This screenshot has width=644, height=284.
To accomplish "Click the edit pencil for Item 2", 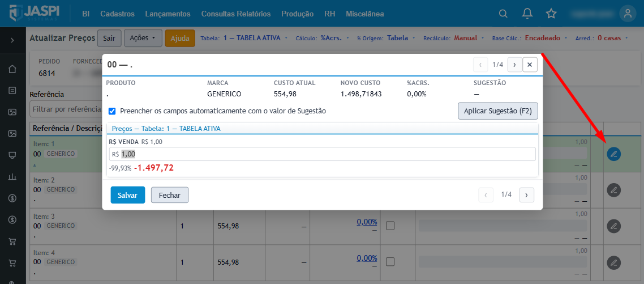I will (x=613, y=190).
